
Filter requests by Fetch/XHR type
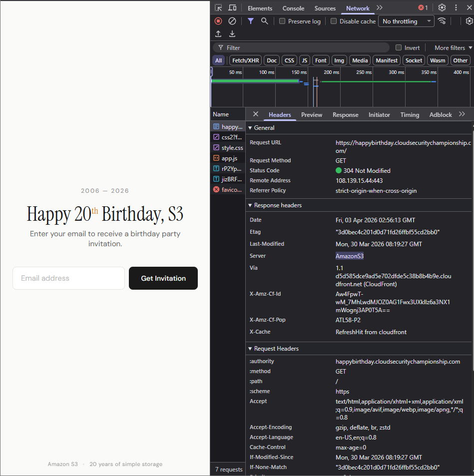point(245,60)
